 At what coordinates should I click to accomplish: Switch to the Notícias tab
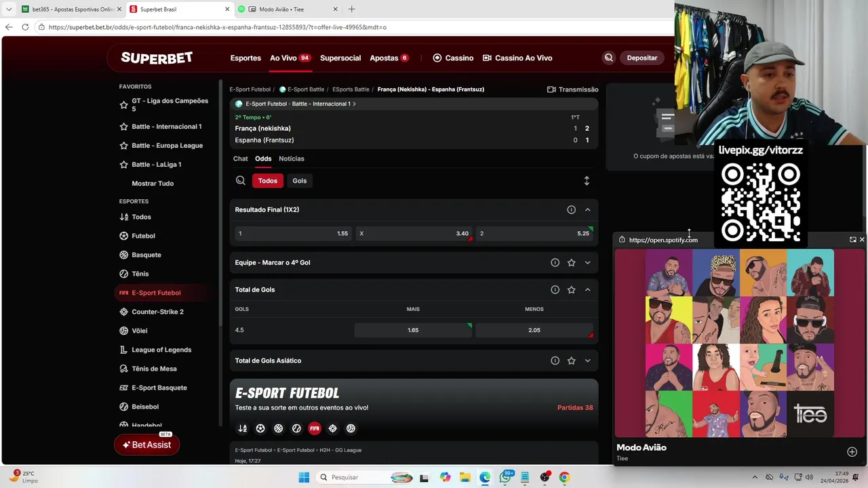(x=292, y=159)
